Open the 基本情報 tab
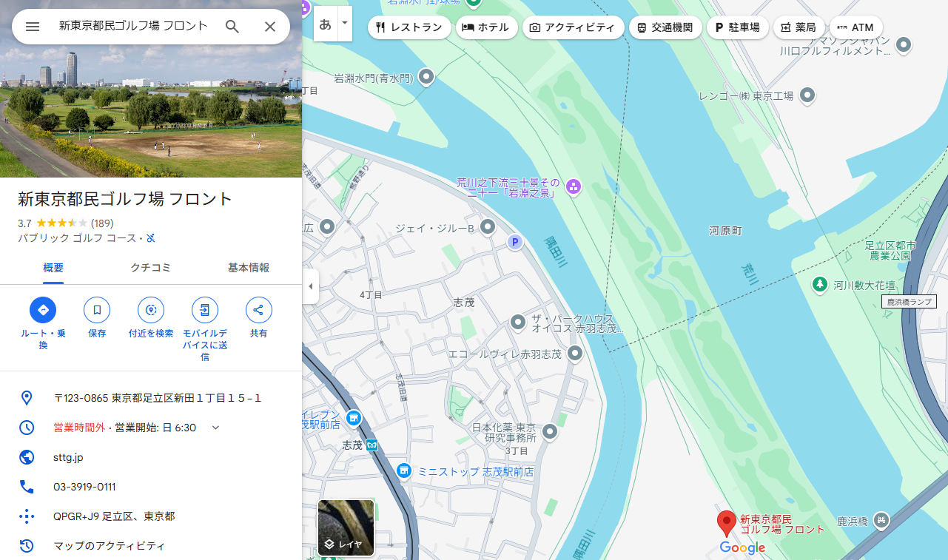This screenshot has width=948, height=560. click(249, 268)
